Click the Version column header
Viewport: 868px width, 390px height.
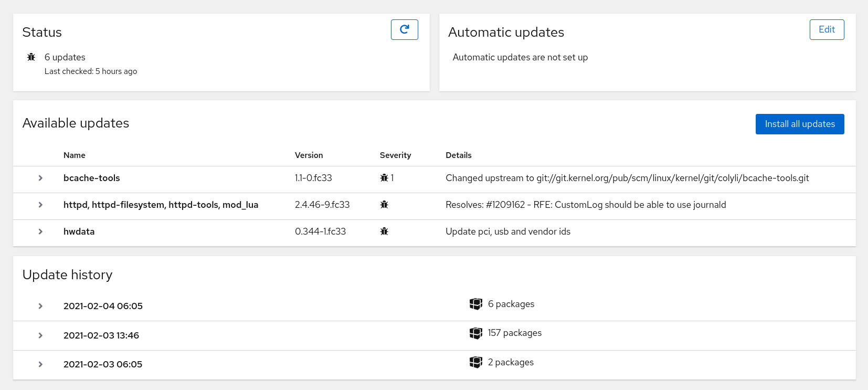309,155
